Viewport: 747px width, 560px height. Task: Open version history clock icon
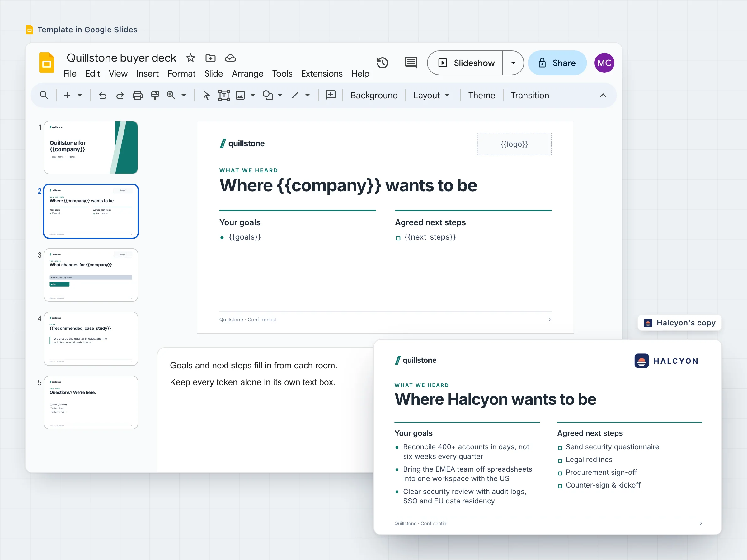(382, 63)
